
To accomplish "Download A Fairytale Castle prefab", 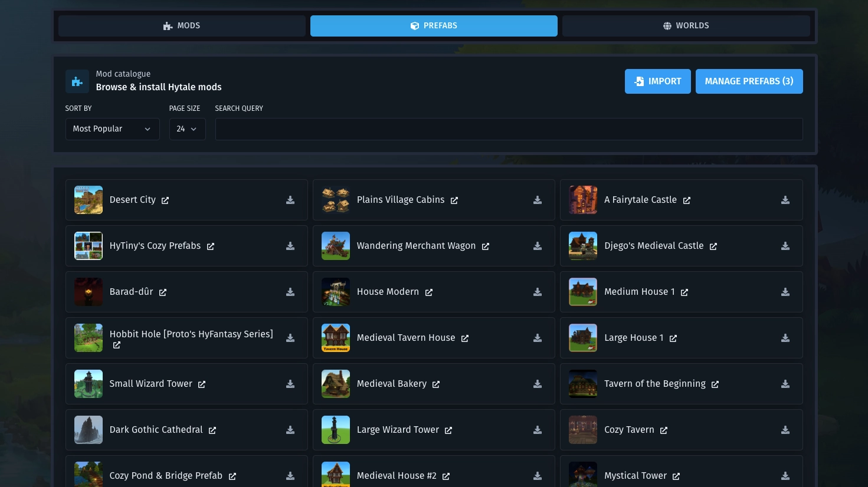I will pos(785,200).
